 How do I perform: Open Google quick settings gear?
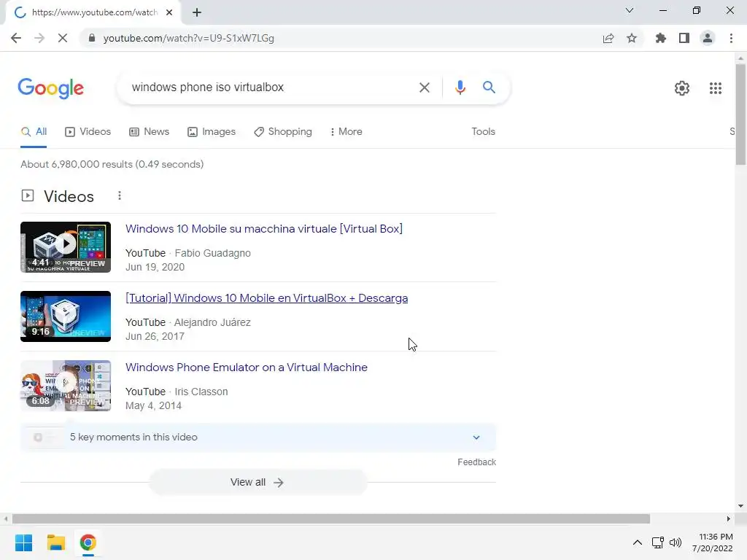682,88
